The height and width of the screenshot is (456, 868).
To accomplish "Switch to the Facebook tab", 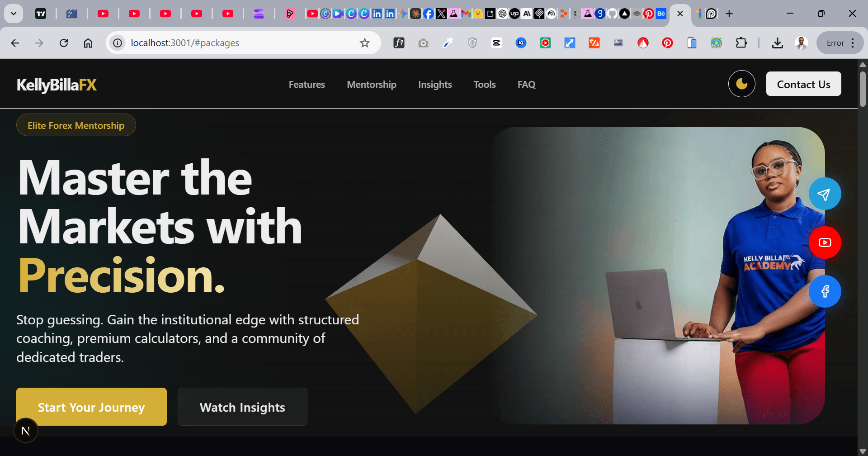I will pyautogui.click(x=429, y=14).
